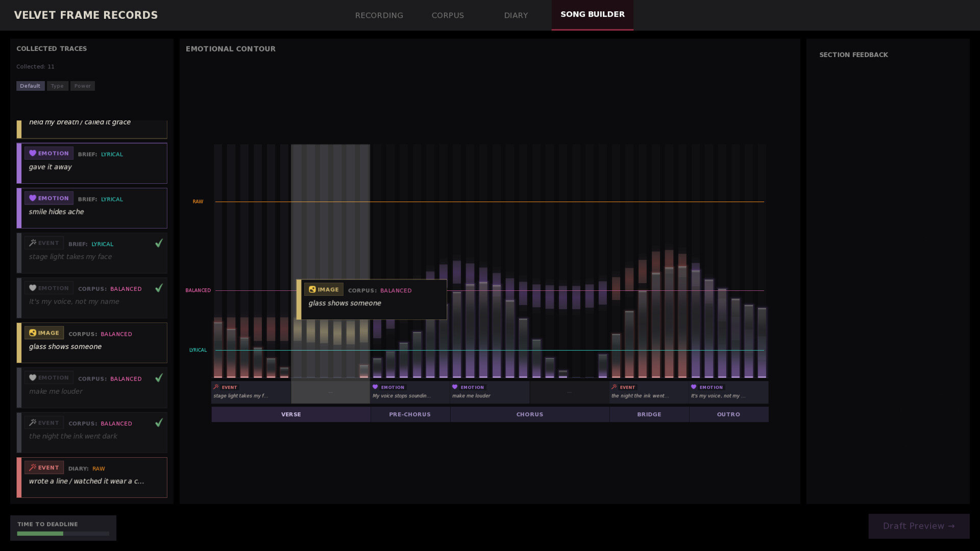The width and height of the screenshot is (980, 551).
Task: Click checkmark on 'It's my voice, not my name' card
Action: click(159, 288)
